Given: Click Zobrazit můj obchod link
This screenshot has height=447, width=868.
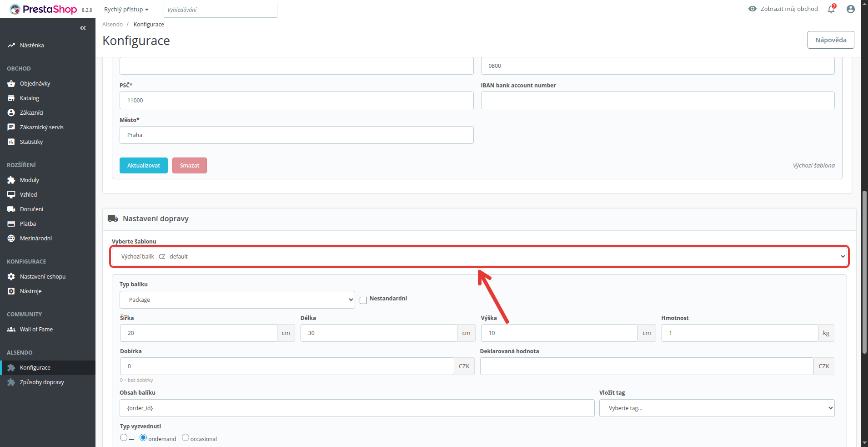Looking at the screenshot, I should (783, 9).
